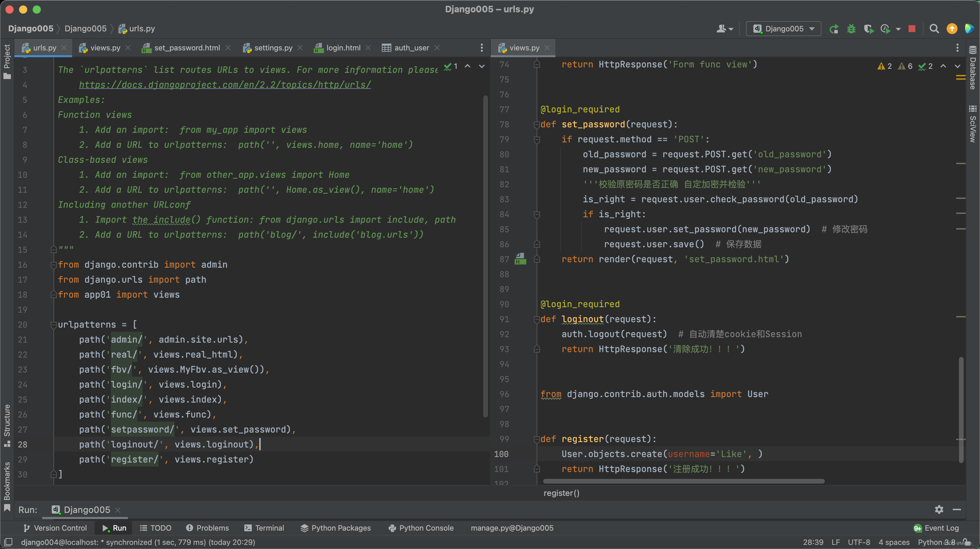
Task: Open the Terminal tool tab
Action: pyautogui.click(x=264, y=528)
